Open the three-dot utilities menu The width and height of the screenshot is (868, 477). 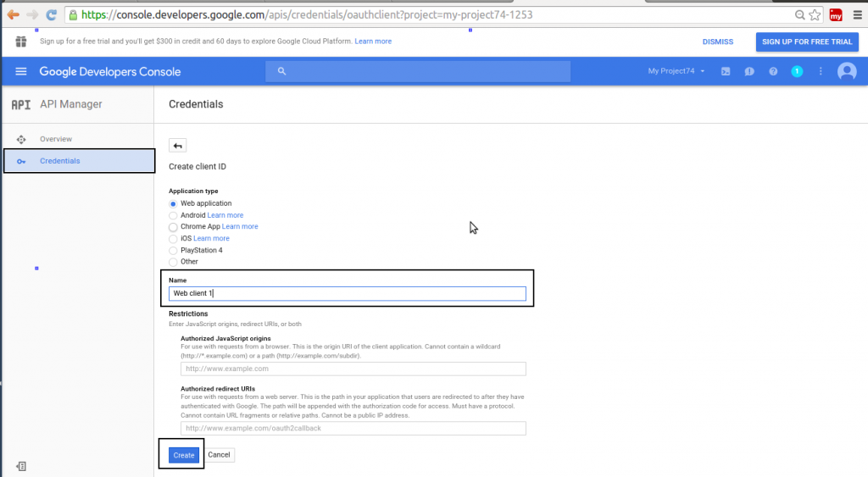pos(821,71)
